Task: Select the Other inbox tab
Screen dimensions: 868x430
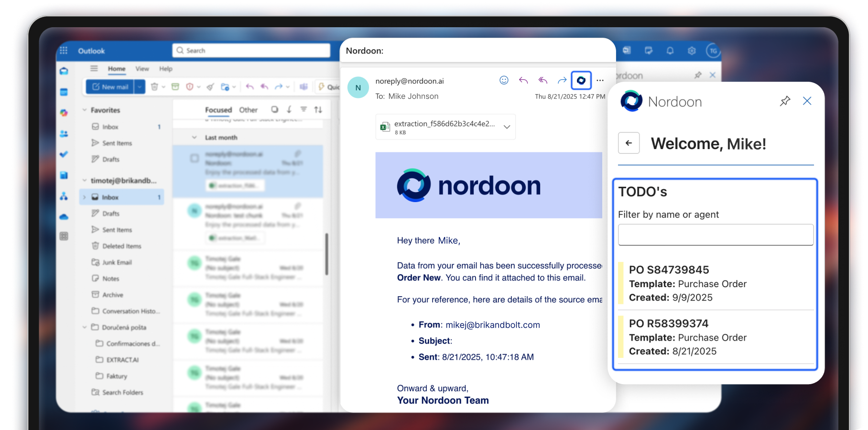Action: (x=249, y=110)
